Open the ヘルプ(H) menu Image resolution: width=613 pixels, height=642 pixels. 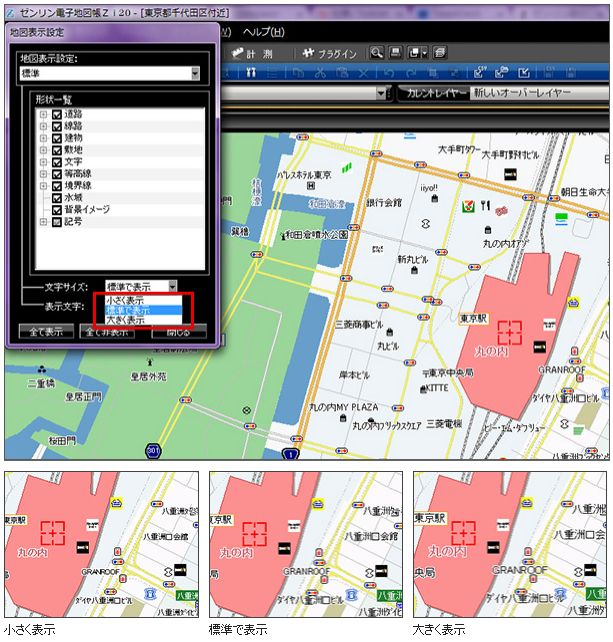coord(263,32)
